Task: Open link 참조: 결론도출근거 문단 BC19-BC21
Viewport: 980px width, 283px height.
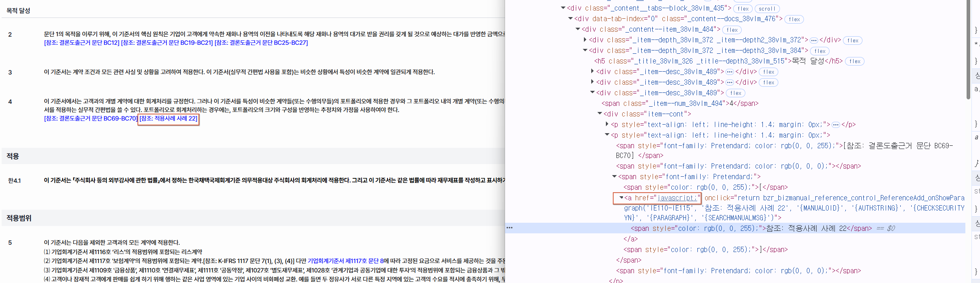Action: pos(167,43)
